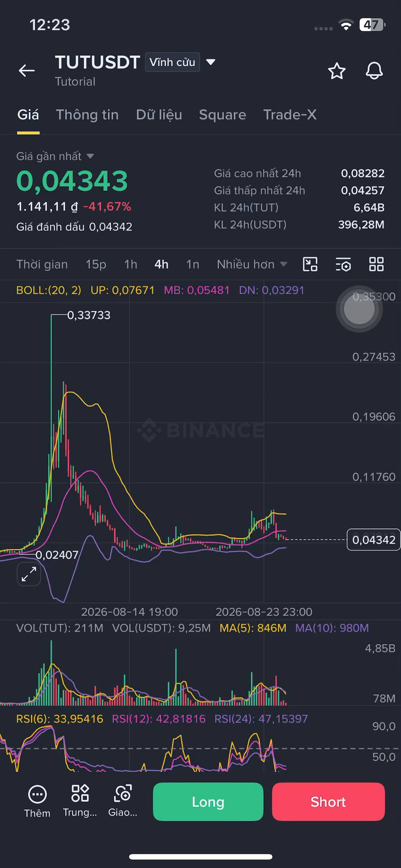
Task: Tap the RSI(6): 33,95416 label
Action: coord(60,719)
